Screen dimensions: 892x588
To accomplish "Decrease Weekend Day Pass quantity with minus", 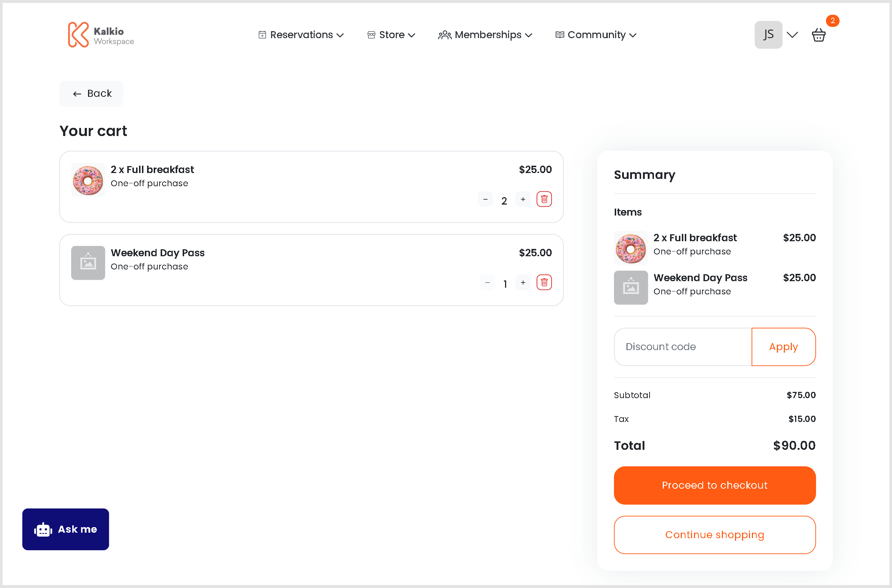I will [487, 282].
